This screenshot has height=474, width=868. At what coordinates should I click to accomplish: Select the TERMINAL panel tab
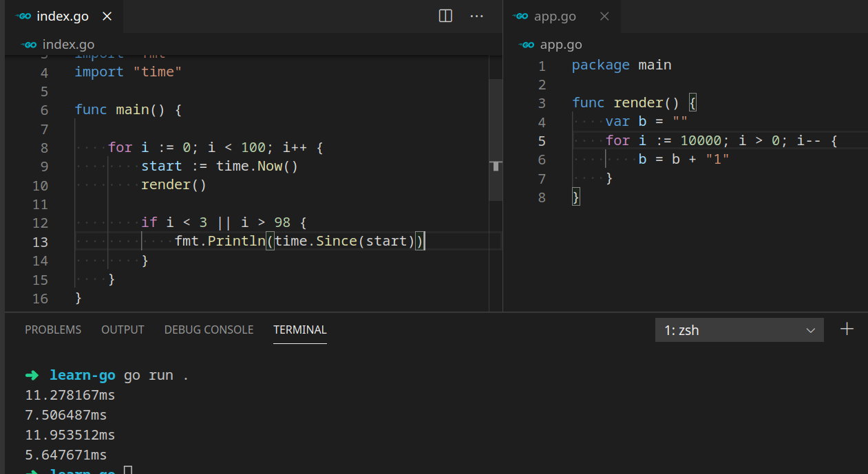click(299, 330)
